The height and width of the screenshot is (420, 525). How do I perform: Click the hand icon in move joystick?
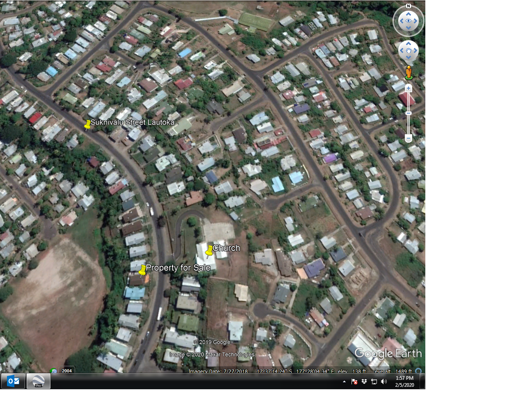[409, 51]
